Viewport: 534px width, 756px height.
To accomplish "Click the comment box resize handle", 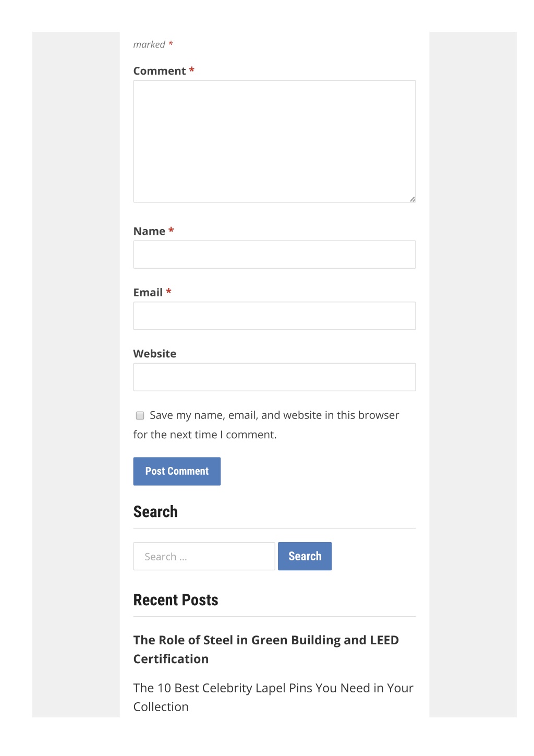I will pos(412,199).
